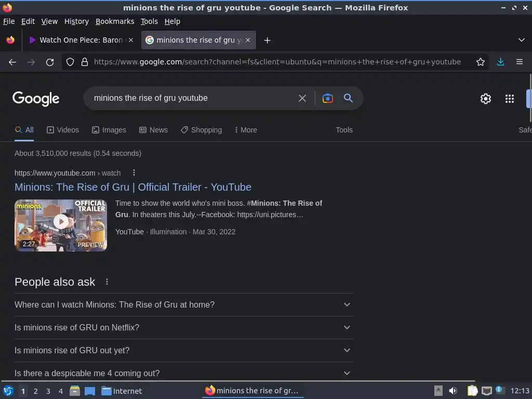List all tabs dropdown arrow
The height and width of the screenshot is (399, 532).
[522, 40]
